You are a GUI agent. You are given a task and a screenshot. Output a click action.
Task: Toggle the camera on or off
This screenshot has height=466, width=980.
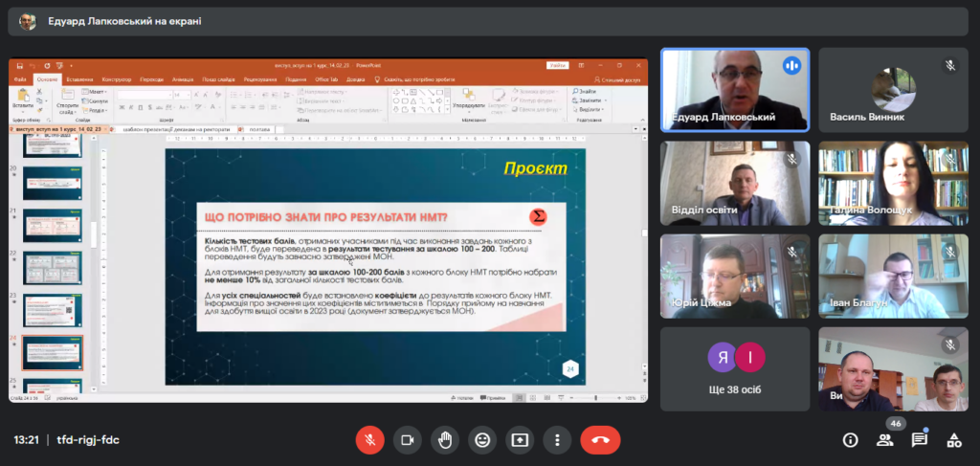click(x=407, y=439)
